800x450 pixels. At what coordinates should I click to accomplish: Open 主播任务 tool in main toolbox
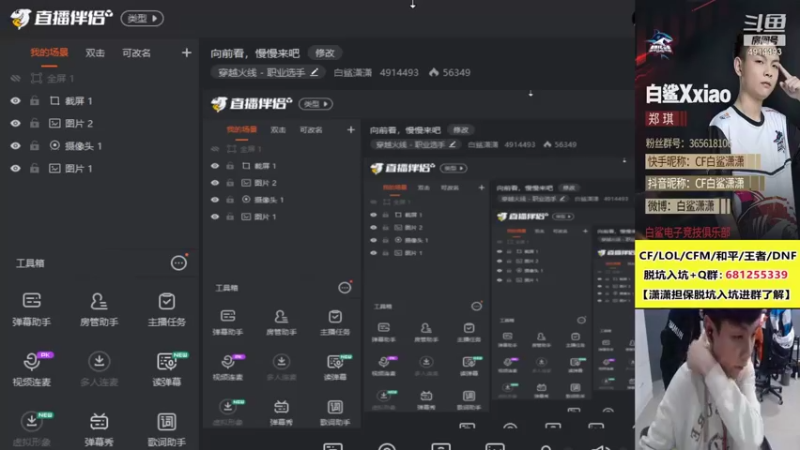tap(166, 309)
